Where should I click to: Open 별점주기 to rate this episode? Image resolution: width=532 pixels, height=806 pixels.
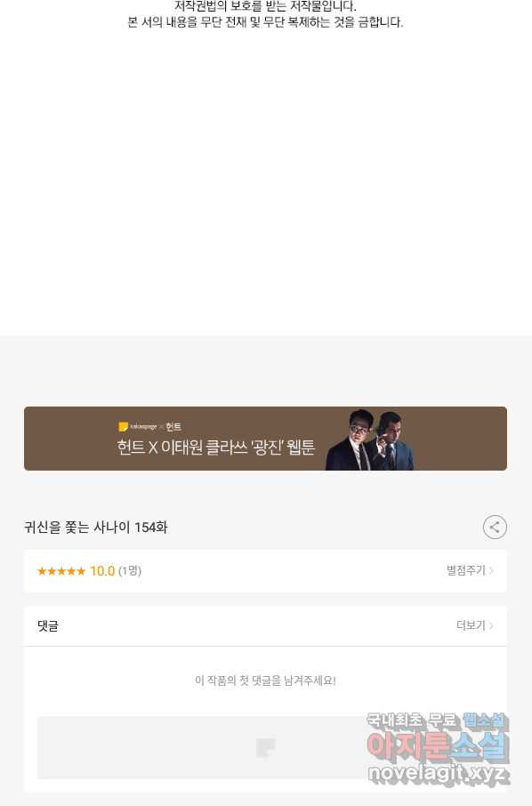coord(465,570)
